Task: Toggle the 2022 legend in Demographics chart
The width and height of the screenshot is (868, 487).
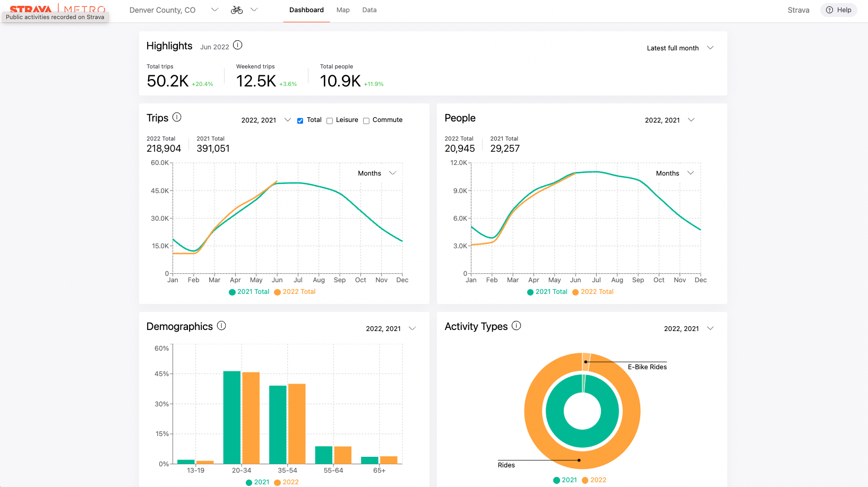Action: [x=286, y=482]
